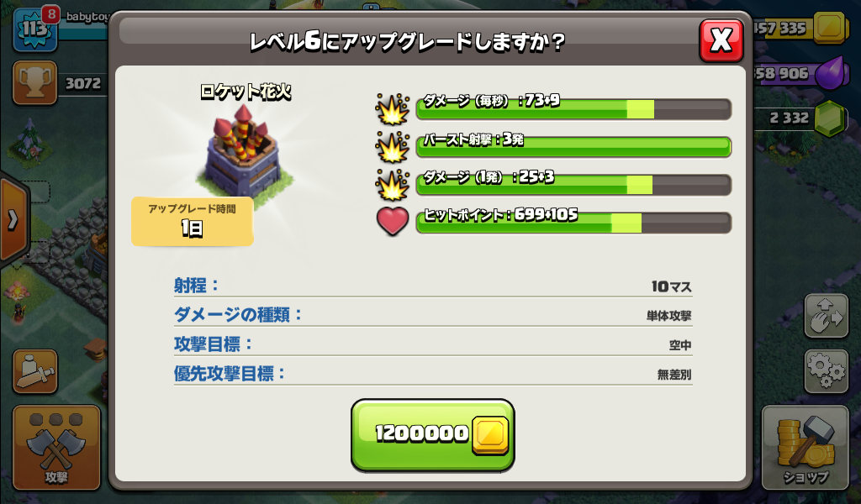This screenshot has width=861, height=504.
Task: Click the burst shots 3発 bar
Action: pos(573,147)
